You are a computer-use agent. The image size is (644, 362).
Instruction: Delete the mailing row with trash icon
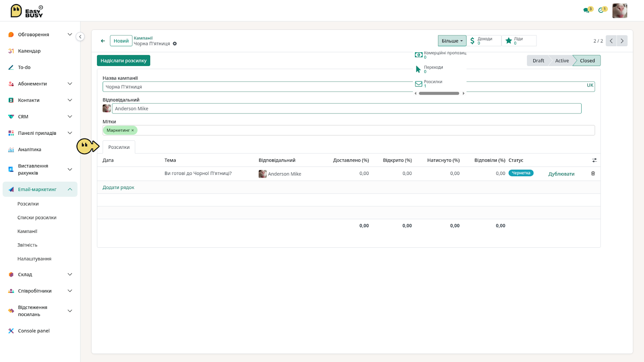click(593, 173)
